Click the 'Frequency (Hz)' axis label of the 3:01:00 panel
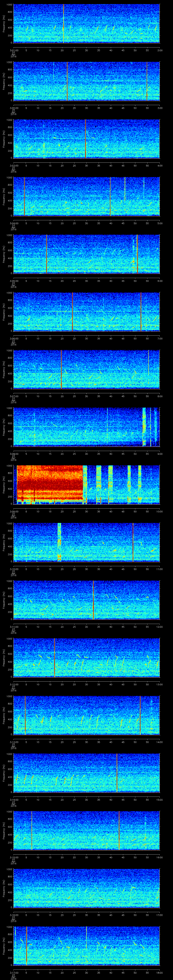Screen dimensions: 173x980 4,24
